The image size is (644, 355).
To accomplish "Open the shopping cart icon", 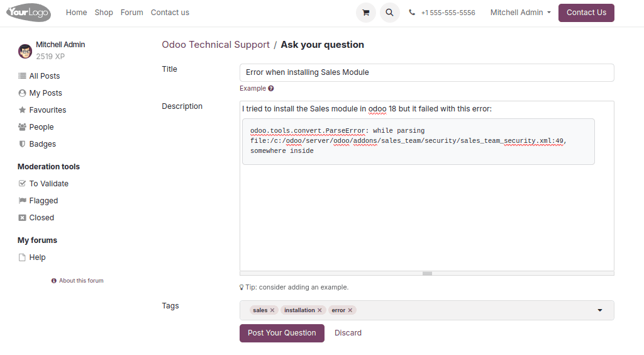I will click(365, 13).
